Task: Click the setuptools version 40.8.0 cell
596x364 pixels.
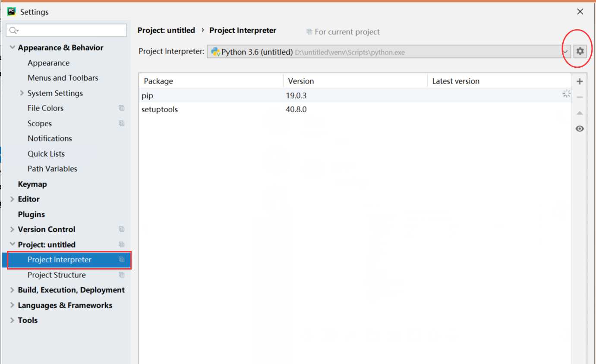Action: [x=296, y=110]
